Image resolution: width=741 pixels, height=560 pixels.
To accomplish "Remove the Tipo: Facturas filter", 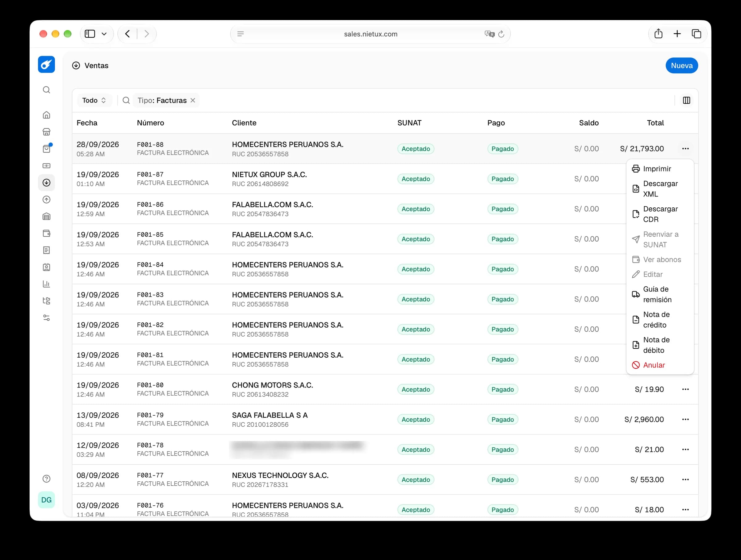I will point(193,100).
